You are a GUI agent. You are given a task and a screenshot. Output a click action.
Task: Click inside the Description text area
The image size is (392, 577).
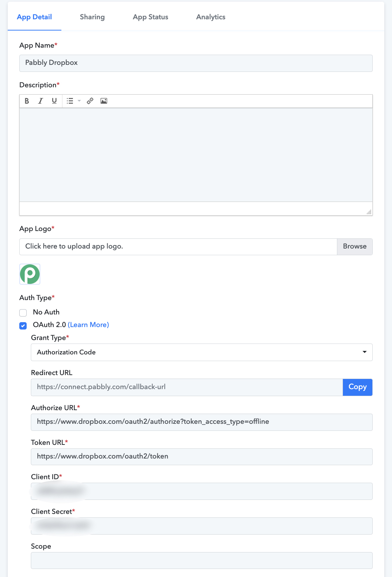click(x=196, y=155)
